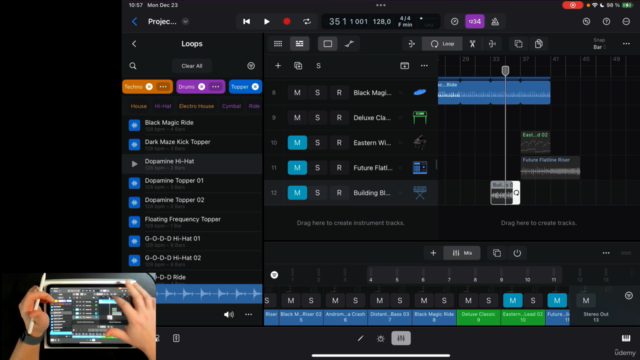
Task: Select the Electro House suggested tag
Action: pyautogui.click(x=196, y=106)
